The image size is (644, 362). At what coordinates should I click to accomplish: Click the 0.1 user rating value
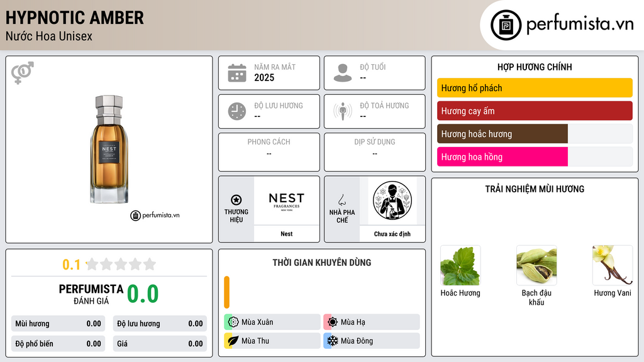tap(72, 265)
